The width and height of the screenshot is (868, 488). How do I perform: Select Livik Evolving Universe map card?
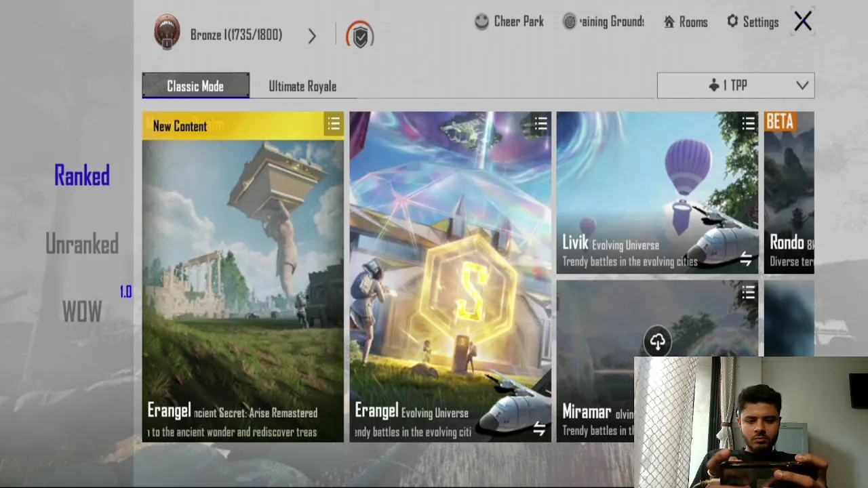coord(657,192)
